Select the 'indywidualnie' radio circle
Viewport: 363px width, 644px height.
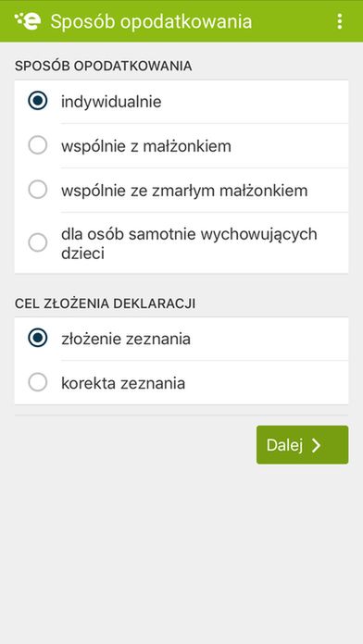(x=37, y=101)
